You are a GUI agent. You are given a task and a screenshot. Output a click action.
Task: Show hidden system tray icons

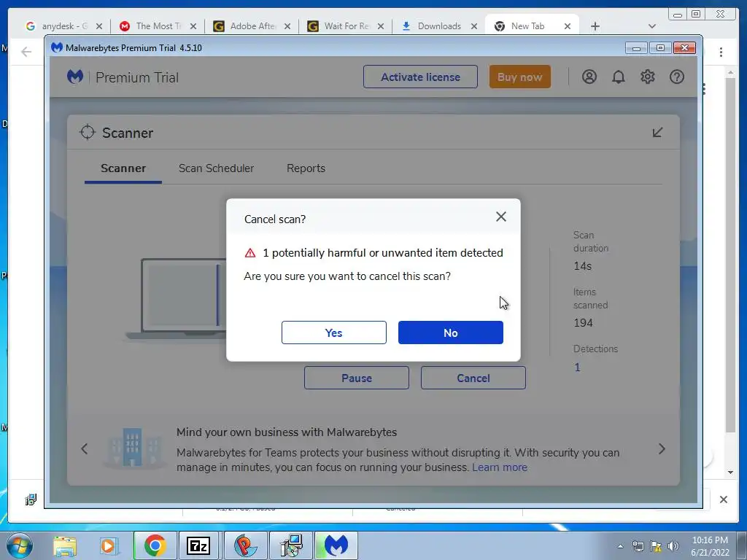pos(620,546)
